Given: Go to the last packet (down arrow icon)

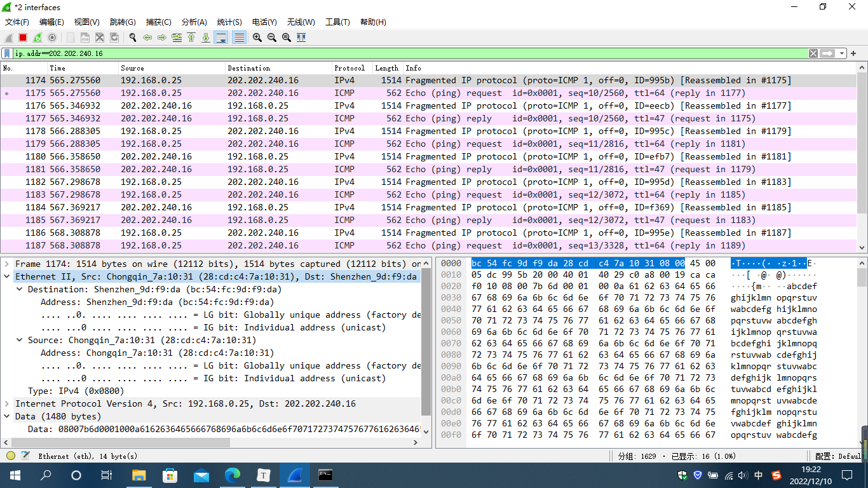Looking at the screenshot, I should point(206,37).
